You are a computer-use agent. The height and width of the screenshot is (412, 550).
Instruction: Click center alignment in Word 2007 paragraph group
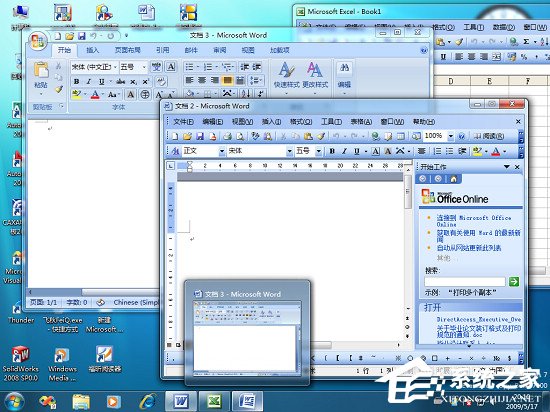coord(202,81)
